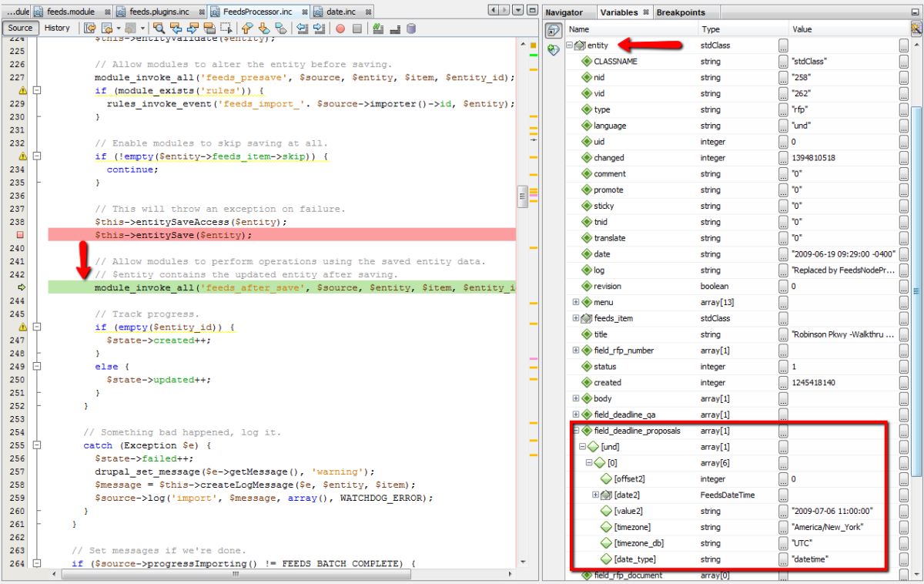This screenshot has height=584, width=924.
Task: Collapse the entity variable node
Action: click(x=570, y=45)
